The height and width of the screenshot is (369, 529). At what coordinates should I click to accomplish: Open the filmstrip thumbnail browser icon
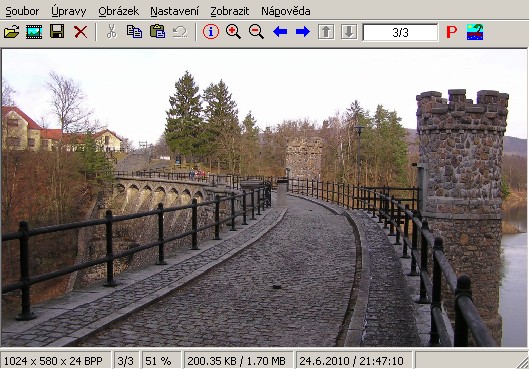(34, 32)
